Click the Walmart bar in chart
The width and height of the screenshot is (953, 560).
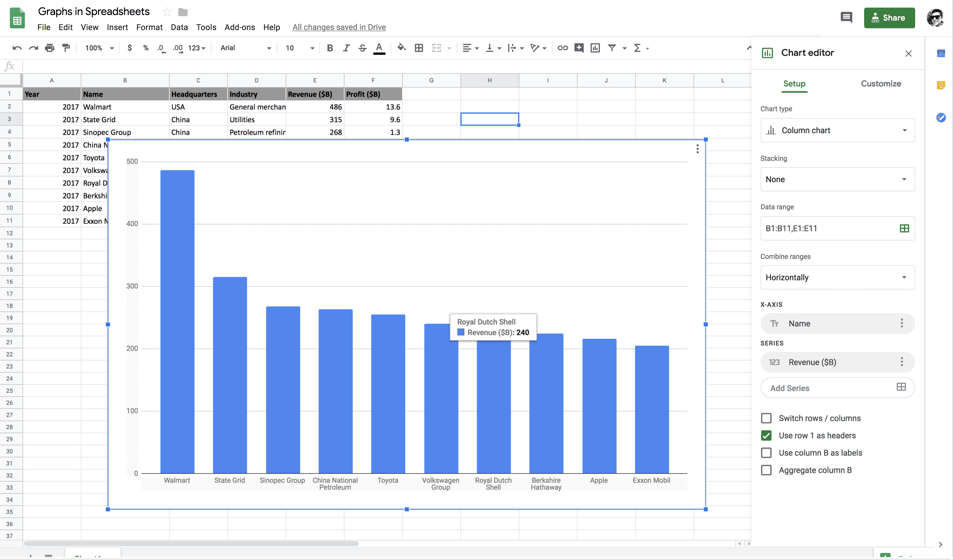tap(177, 322)
